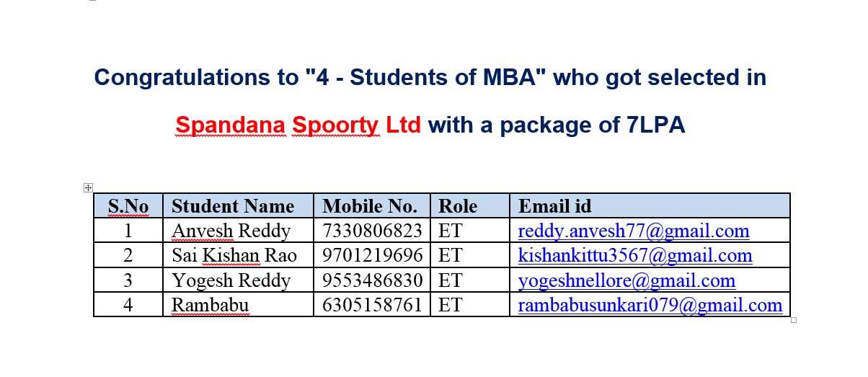
Task: Click the table resize handle at bottom-right
Action: click(x=794, y=320)
